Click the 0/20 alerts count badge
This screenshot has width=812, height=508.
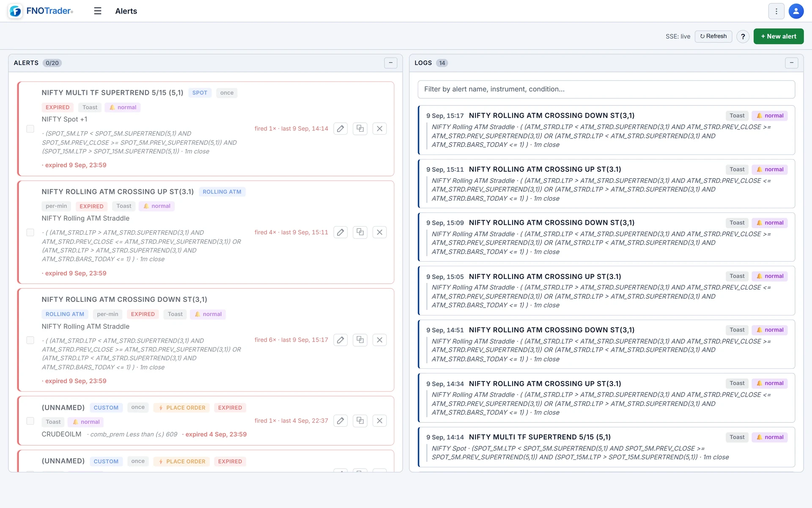[x=52, y=63]
